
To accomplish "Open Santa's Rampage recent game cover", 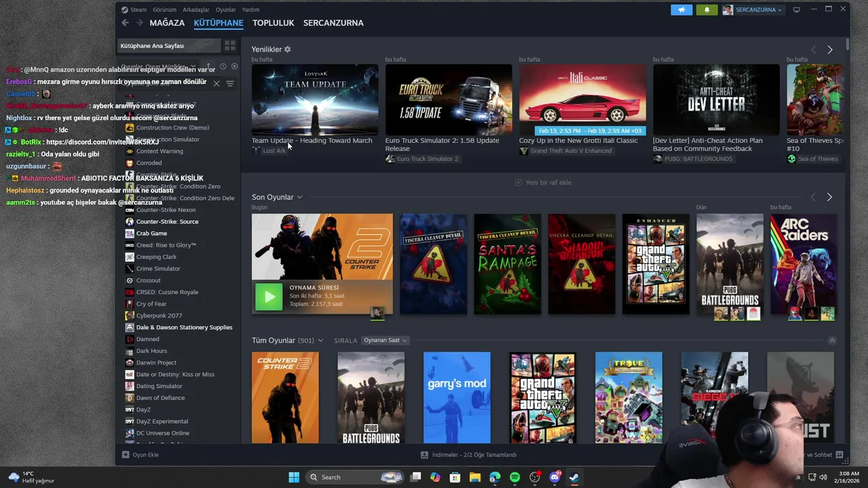I will pos(507,264).
